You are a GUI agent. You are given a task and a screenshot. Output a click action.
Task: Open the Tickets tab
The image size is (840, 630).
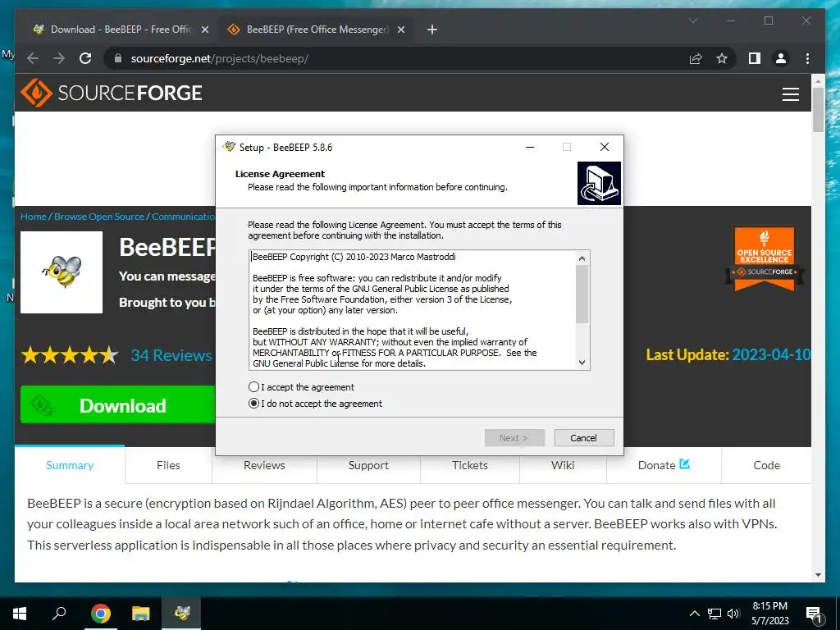tap(470, 465)
